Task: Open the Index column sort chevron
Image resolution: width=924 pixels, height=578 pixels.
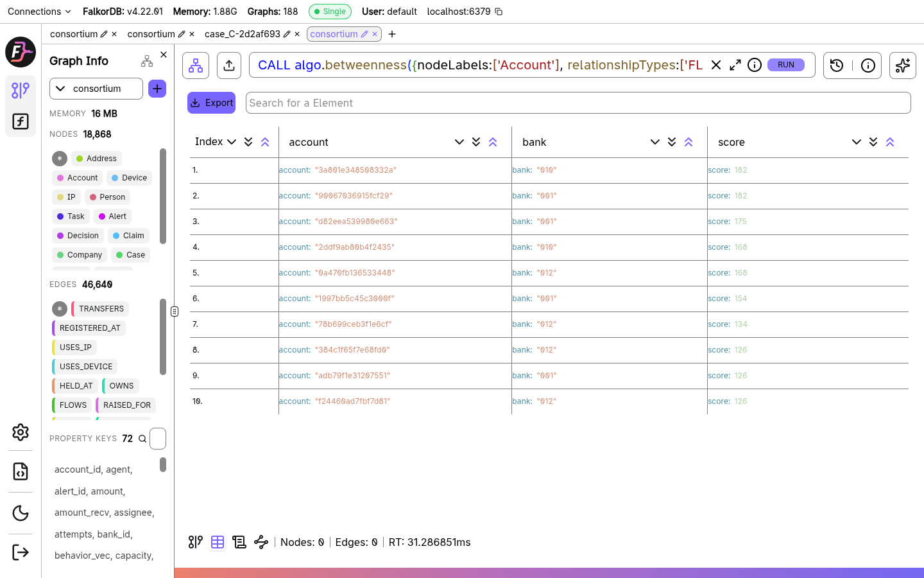Action: [232, 142]
